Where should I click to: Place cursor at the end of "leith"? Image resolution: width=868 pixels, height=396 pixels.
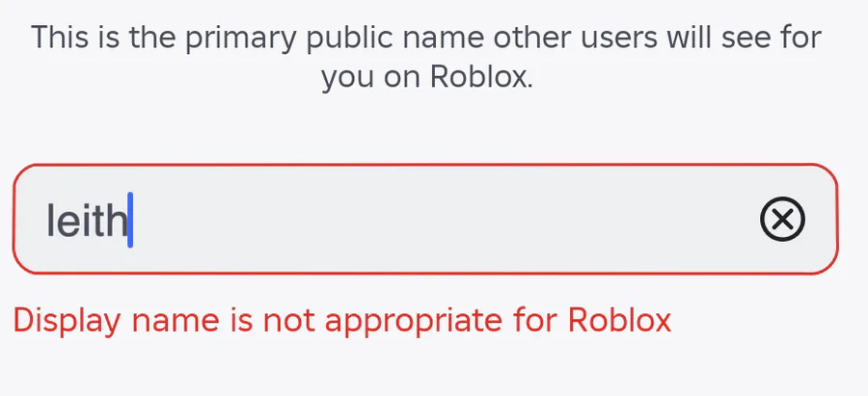pyautogui.click(x=127, y=220)
